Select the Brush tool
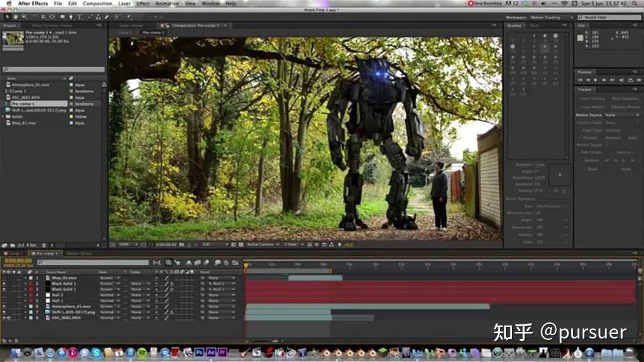 click(x=91, y=17)
